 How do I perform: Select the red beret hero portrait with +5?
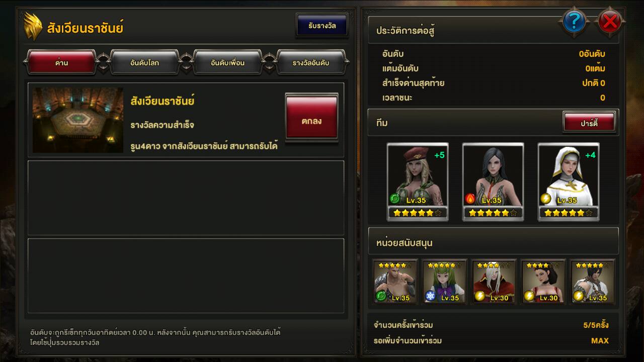pyautogui.click(x=418, y=182)
